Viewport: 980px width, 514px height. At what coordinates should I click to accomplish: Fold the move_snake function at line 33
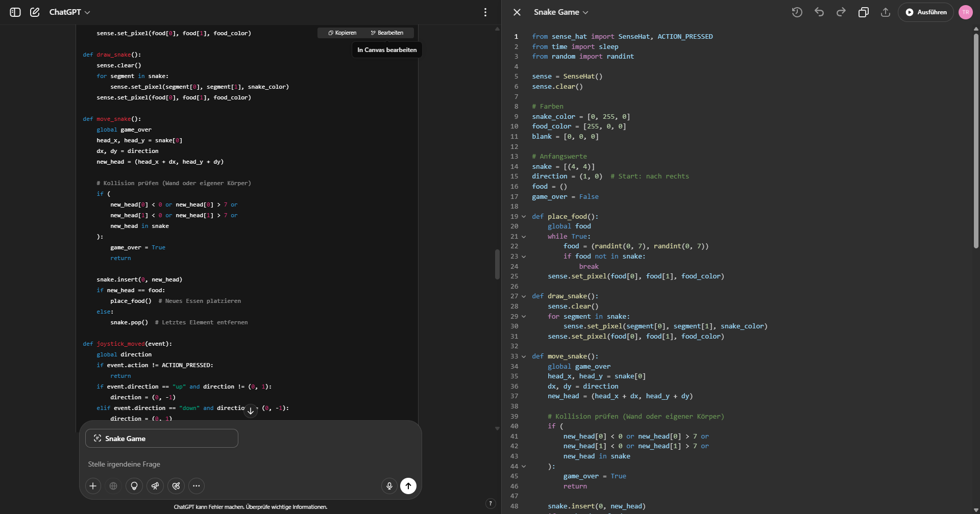(524, 356)
